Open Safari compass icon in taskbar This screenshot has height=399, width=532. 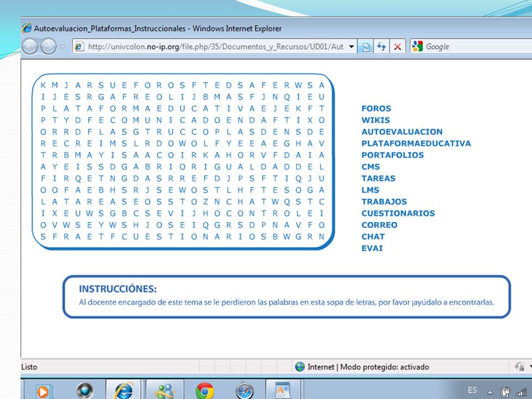[244, 391]
